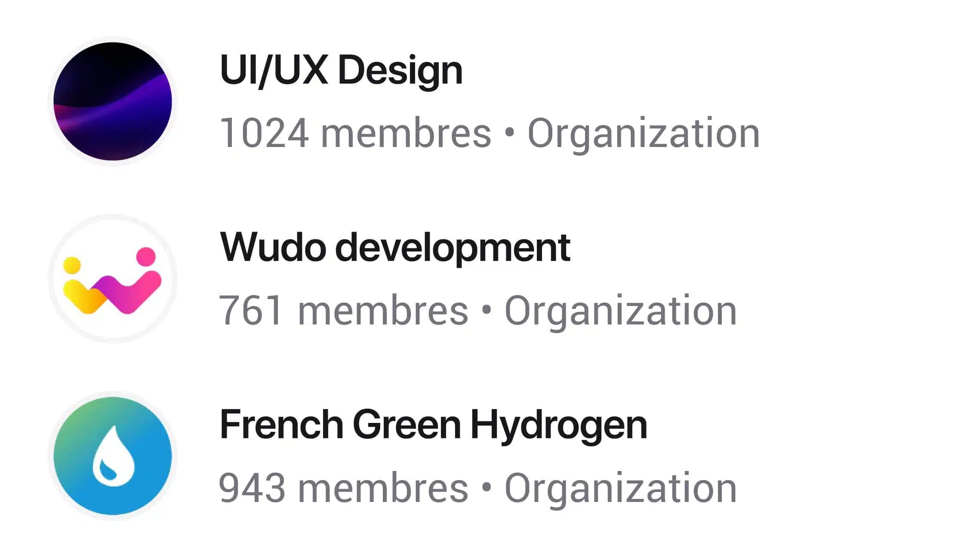967x560 pixels.
Task: Click the 943 membres count text
Action: [344, 488]
